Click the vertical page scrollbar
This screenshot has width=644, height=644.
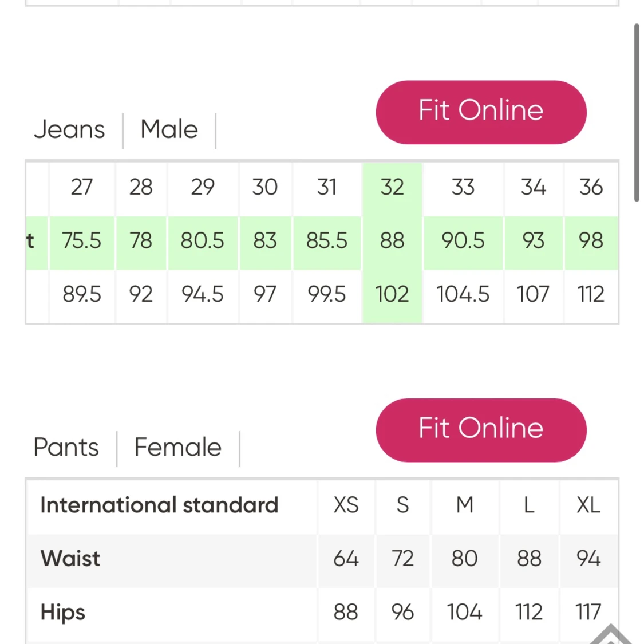tap(637, 112)
